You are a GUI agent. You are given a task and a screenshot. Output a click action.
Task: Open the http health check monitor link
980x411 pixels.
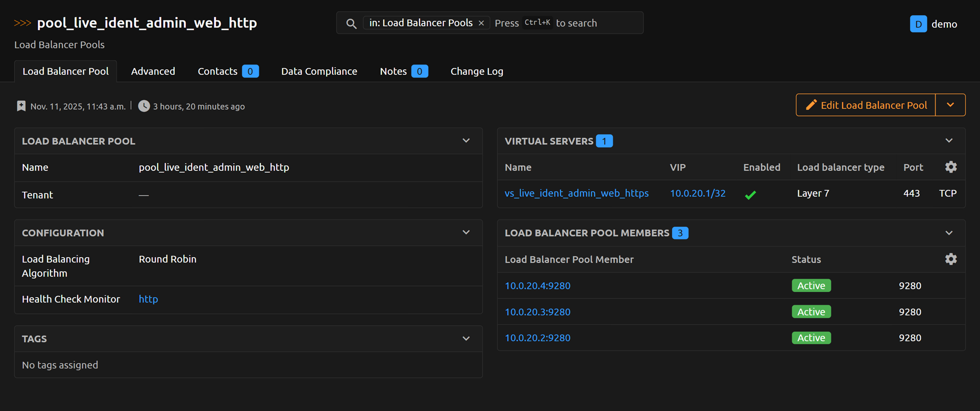click(x=148, y=299)
